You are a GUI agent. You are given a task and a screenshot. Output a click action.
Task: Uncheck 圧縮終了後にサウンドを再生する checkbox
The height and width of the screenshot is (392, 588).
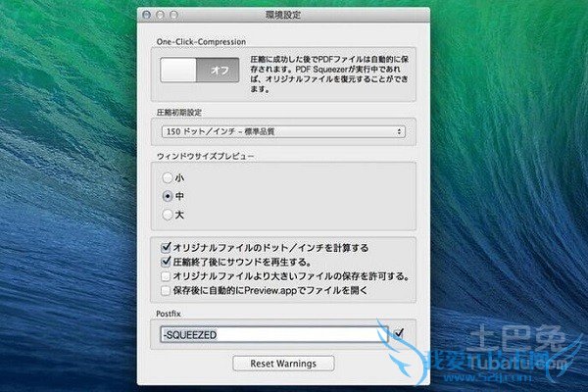click(166, 262)
